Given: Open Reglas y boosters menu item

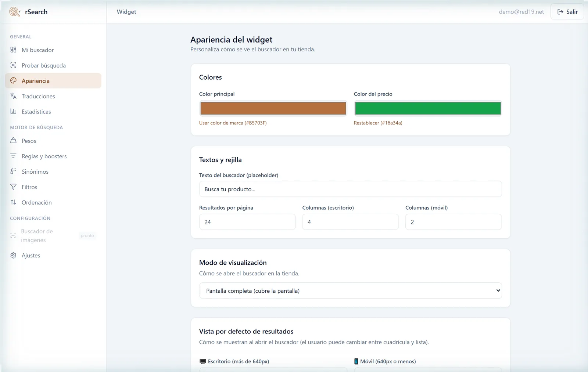Looking at the screenshot, I should 53,156.
